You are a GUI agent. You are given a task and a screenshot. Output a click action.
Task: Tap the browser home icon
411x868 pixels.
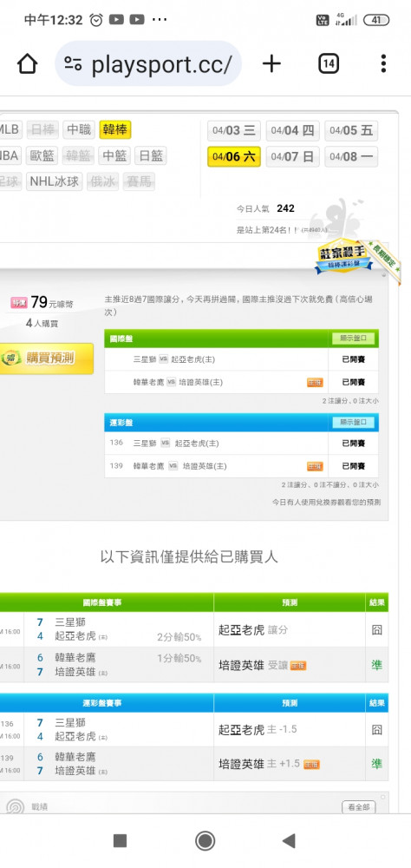click(x=27, y=63)
